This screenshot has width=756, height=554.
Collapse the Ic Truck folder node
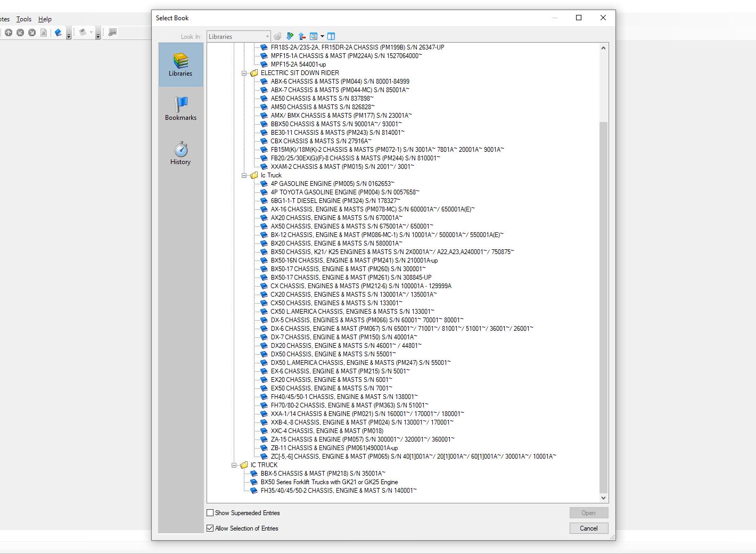tap(244, 175)
